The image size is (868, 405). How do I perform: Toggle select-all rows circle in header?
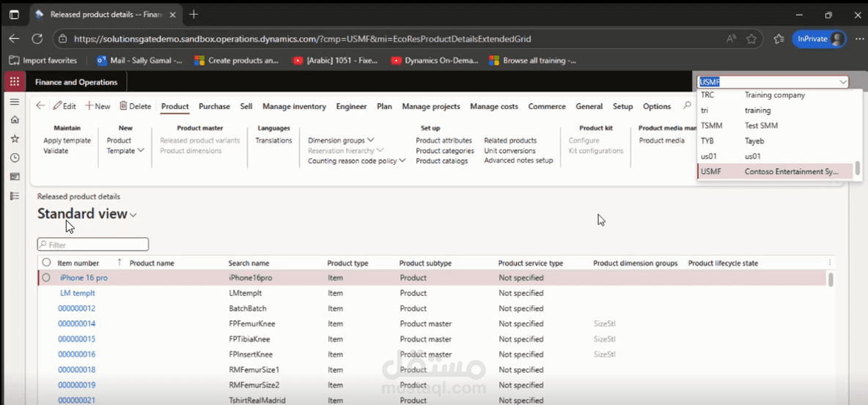click(x=46, y=263)
